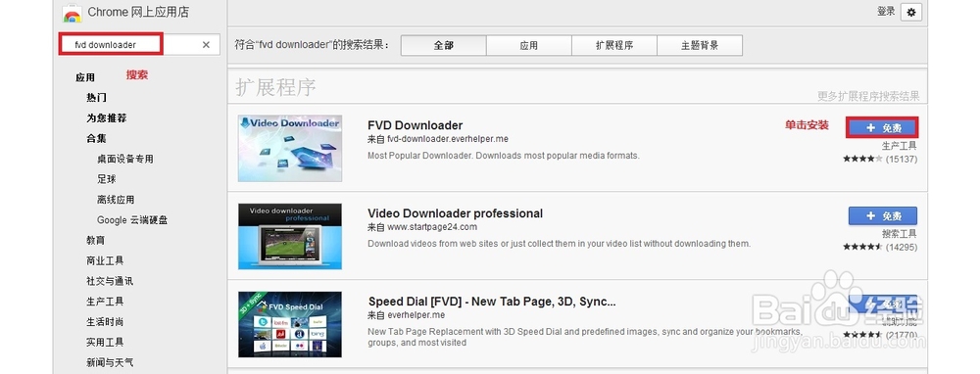This screenshot has width=980, height=374.
Task: Click FVD Downloader star rating (15137)
Action: point(880,160)
